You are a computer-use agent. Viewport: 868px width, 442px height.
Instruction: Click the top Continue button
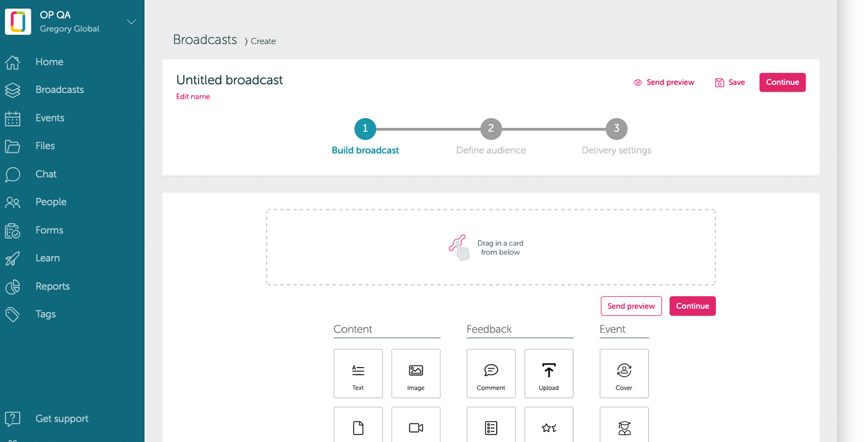782,82
